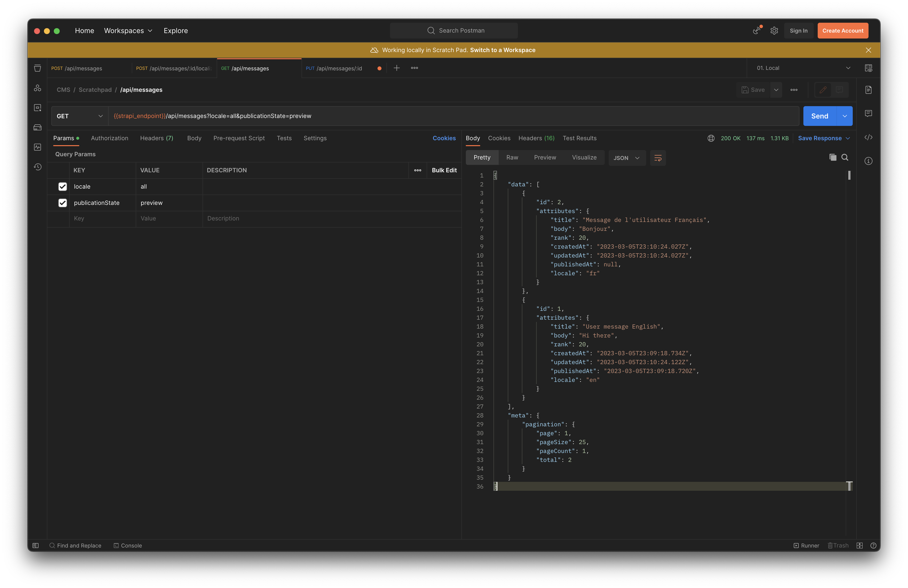Open the Monitors sidebar panel

point(38,147)
